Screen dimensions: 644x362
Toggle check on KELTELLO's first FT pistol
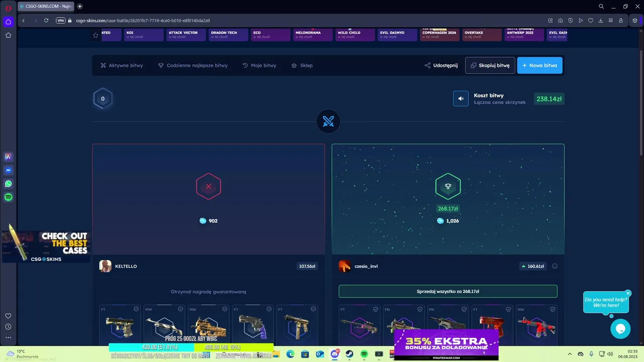click(136, 309)
